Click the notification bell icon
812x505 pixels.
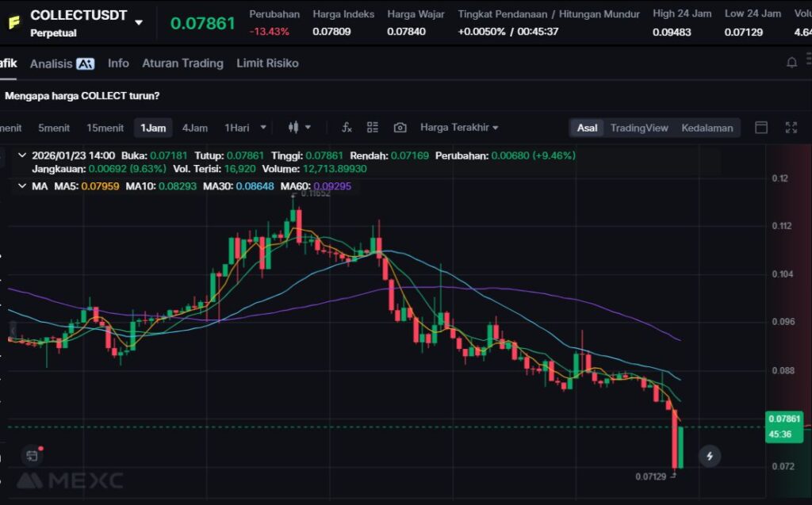[x=791, y=63]
